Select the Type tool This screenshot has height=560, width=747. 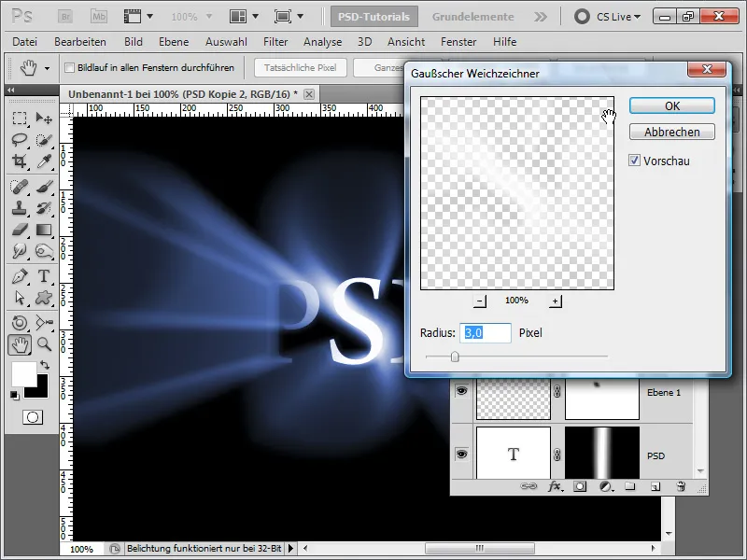(x=44, y=276)
